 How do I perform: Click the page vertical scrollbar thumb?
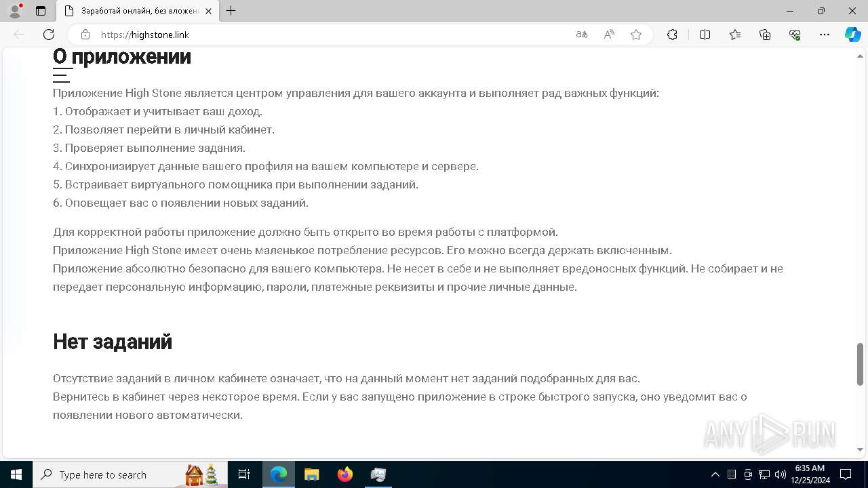[861, 364]
